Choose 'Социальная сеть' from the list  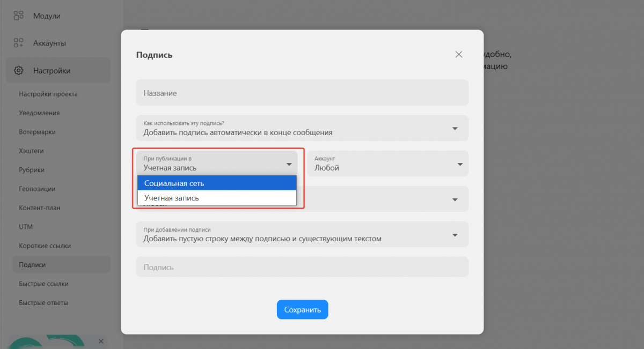[217, 183]
